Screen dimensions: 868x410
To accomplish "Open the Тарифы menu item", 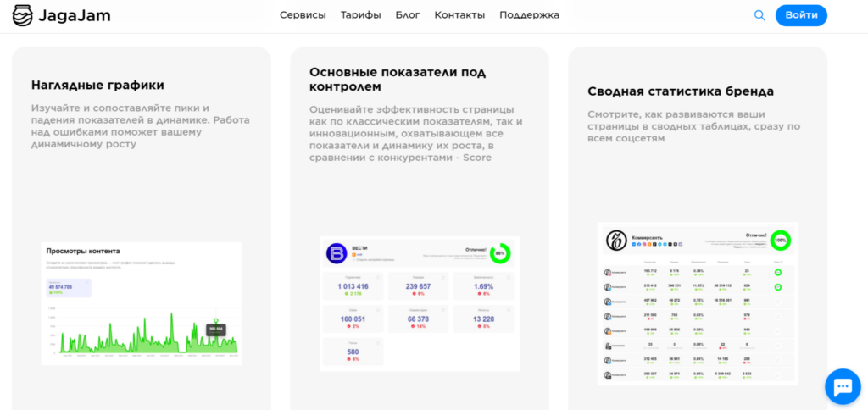I will coord(361,15).
